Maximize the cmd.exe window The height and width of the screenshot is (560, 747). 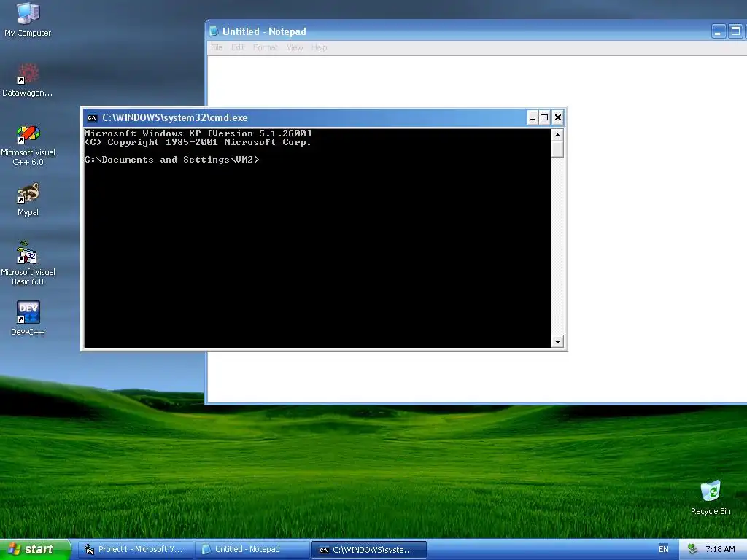pos(544,117)
